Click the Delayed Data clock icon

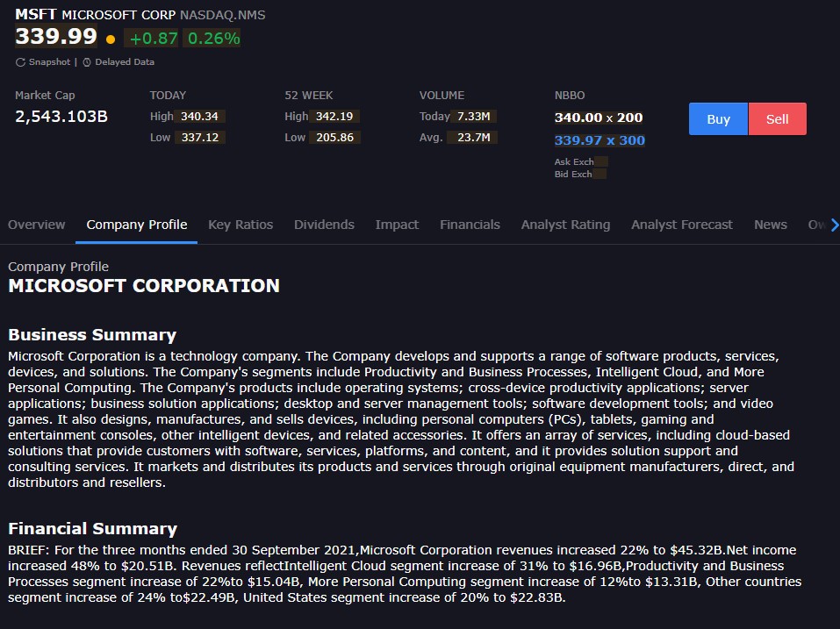point(87,62)
